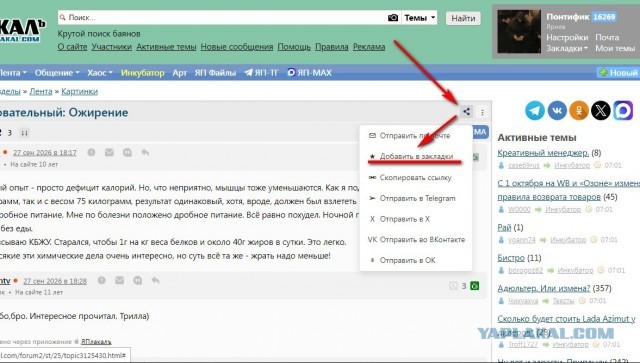
Task: Click the reply arrow next to 18:28 post
Action: tap(156, 280)
